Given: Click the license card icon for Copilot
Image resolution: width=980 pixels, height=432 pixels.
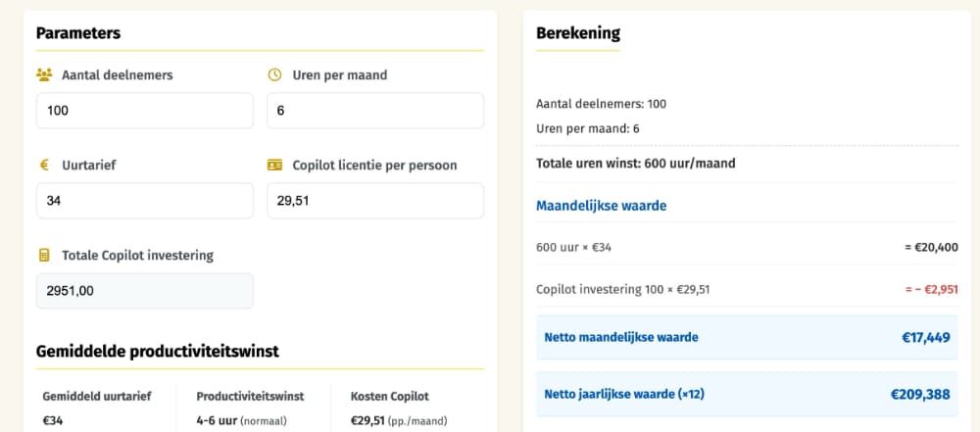Looking at the screenshot, I should 274,165.
